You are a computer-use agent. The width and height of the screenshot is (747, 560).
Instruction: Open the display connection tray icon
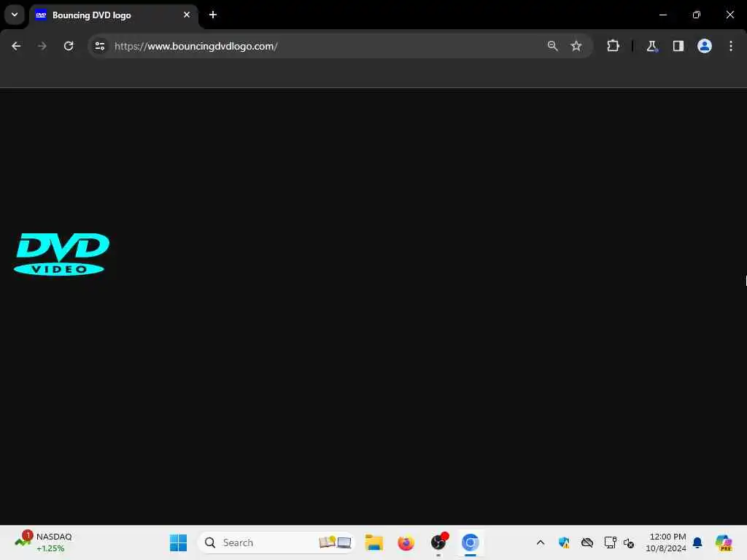[x=610, y=542]
